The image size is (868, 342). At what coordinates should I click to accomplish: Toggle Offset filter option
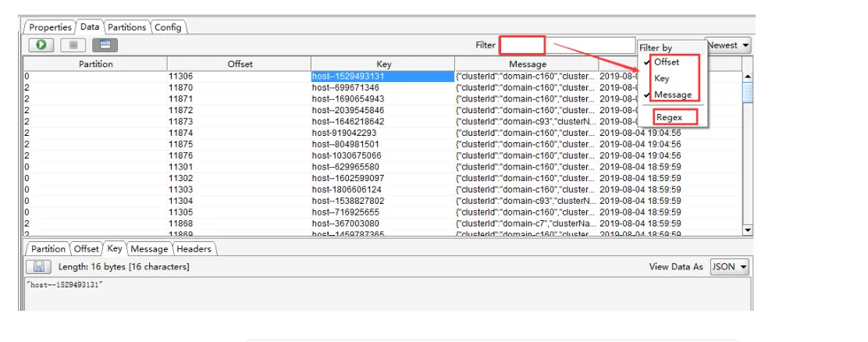(x=667, y=62)
